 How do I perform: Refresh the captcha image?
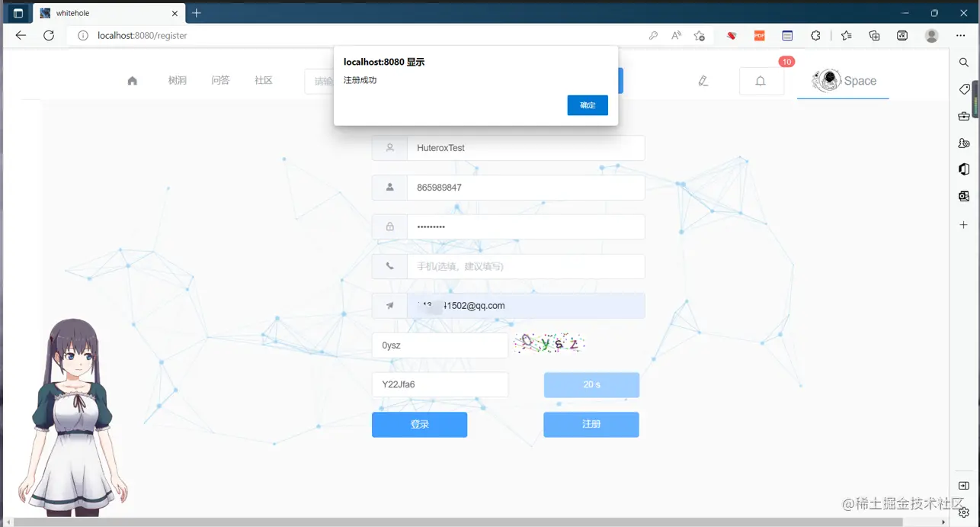[549, 344]
